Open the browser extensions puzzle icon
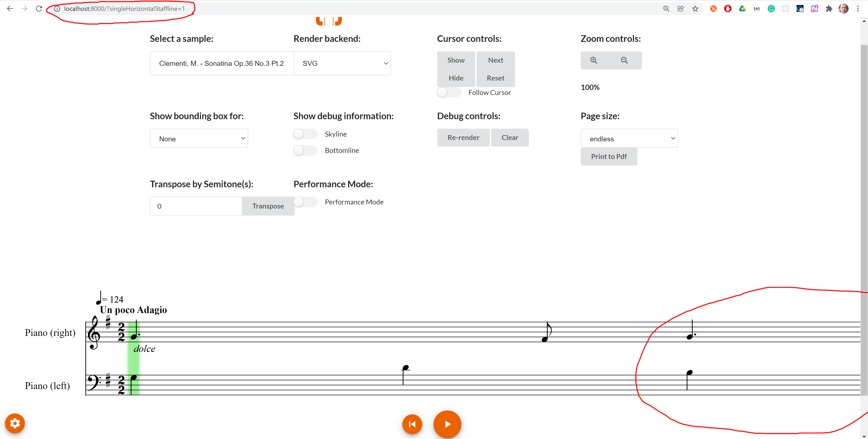This screenshot has height=439, width=868. pos(829,8)
